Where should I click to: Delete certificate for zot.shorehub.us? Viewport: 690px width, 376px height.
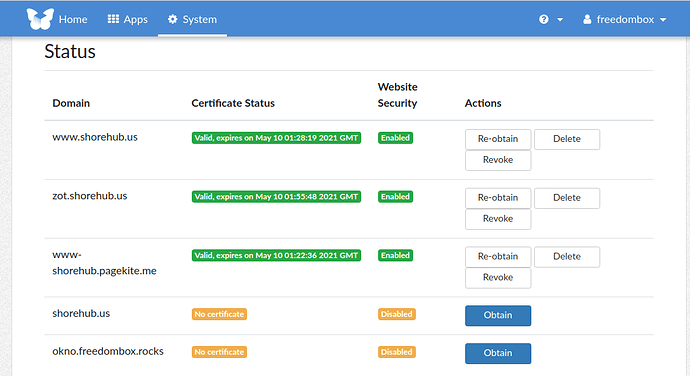pos(567,198)
